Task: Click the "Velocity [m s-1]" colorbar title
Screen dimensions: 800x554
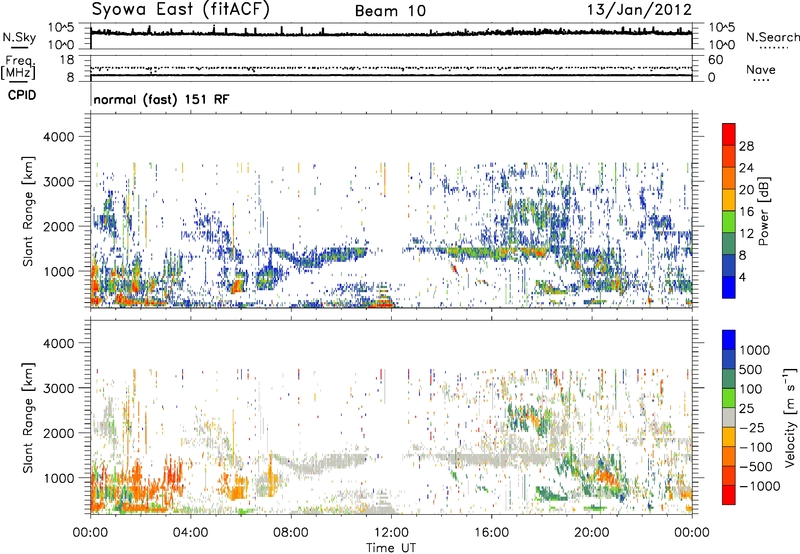Action: click(x=790, y=417)
